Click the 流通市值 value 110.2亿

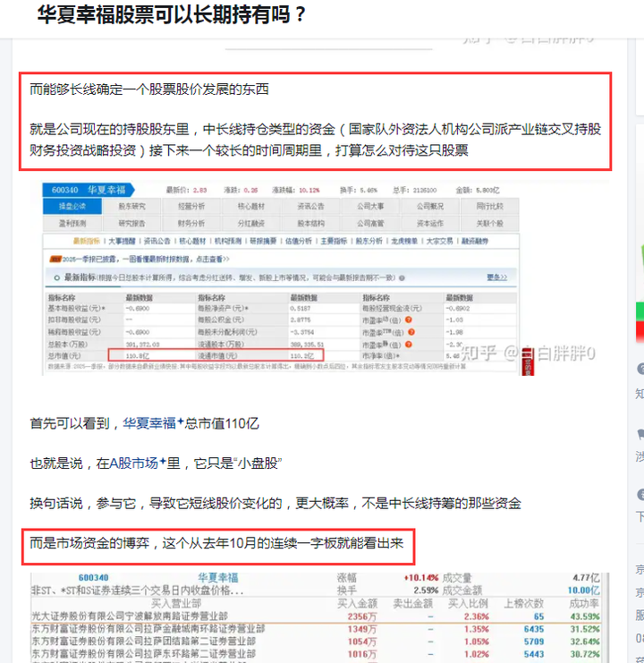point(302,356)
